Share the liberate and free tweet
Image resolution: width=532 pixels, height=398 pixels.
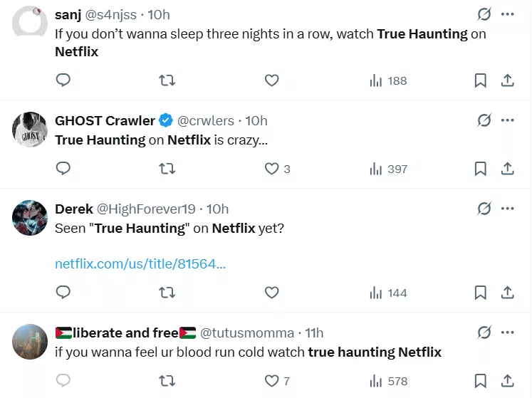507,380
